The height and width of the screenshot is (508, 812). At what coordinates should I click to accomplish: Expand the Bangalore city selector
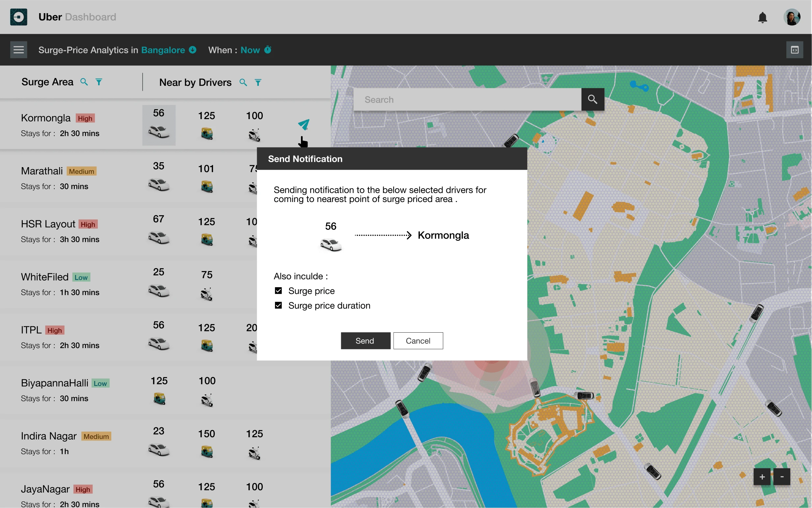(193, 49)
